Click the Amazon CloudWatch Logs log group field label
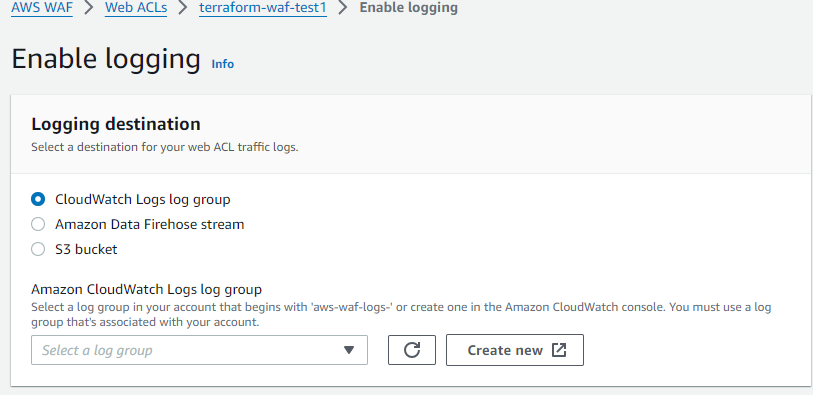813x395 pixels. (146, 289)
